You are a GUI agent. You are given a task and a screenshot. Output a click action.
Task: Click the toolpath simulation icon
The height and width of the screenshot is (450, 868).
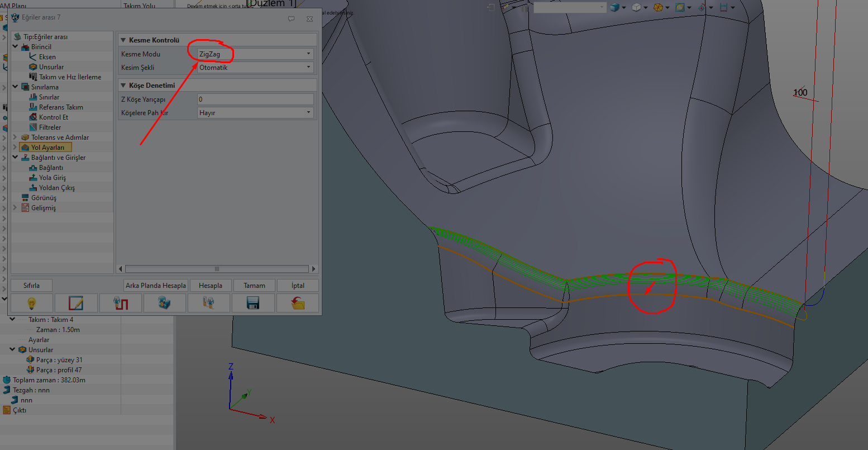click(x=121, y=303)
